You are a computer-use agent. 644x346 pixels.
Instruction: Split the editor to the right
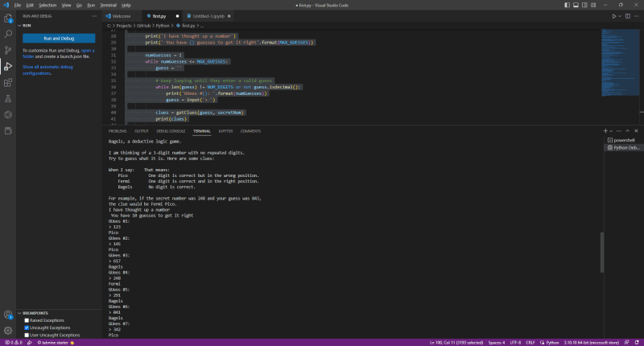click(628, 16)
